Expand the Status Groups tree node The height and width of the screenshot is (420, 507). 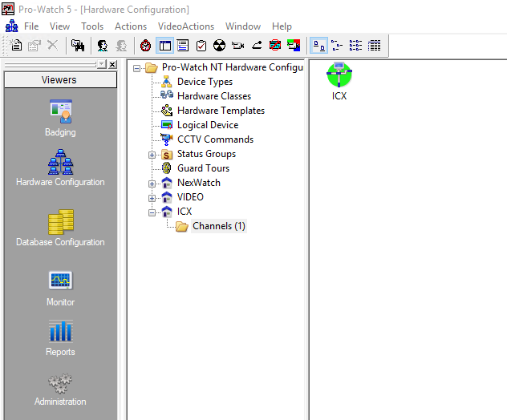click(x=152, y=154)
